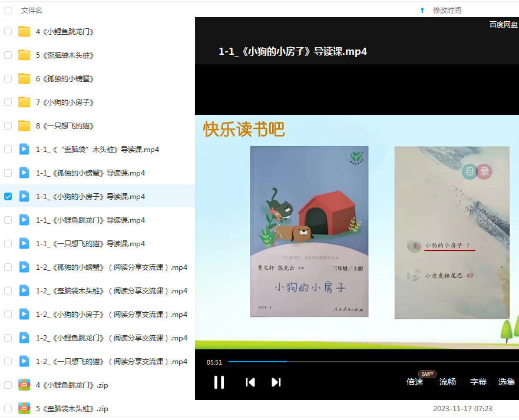This screenshot has height=420, width=519.
Task: Click folder icon of 6《孤独的小螃蟹》
Action: (x=24, y=78)
